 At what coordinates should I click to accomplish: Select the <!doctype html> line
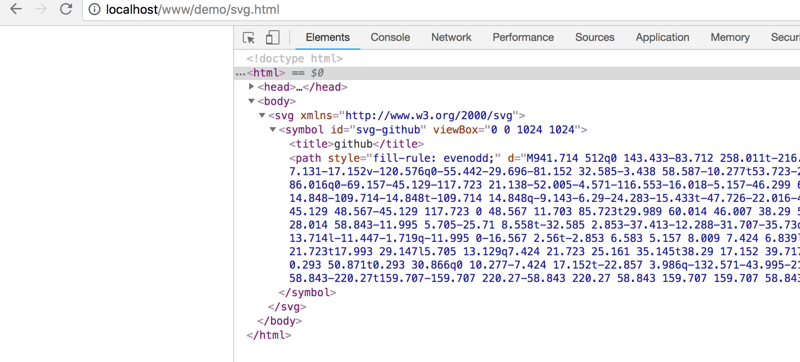tap(294, 59)
